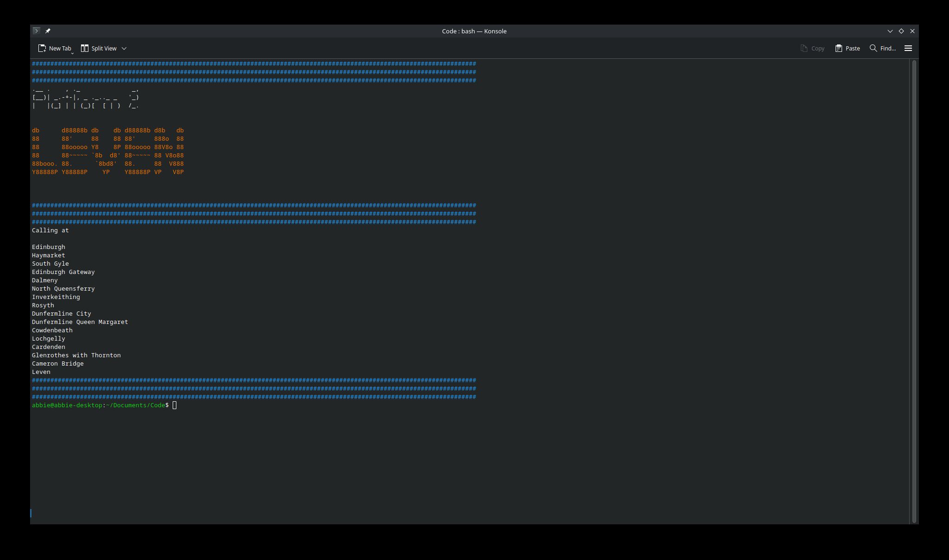Expand the New Tab profile dropdown arrow
949x560 pixels.
(73, 53)
